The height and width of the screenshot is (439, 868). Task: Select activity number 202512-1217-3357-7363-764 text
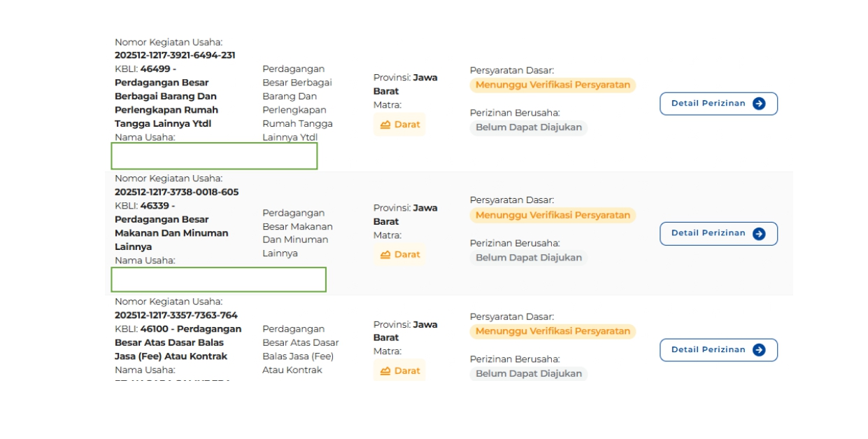(176, 315)
